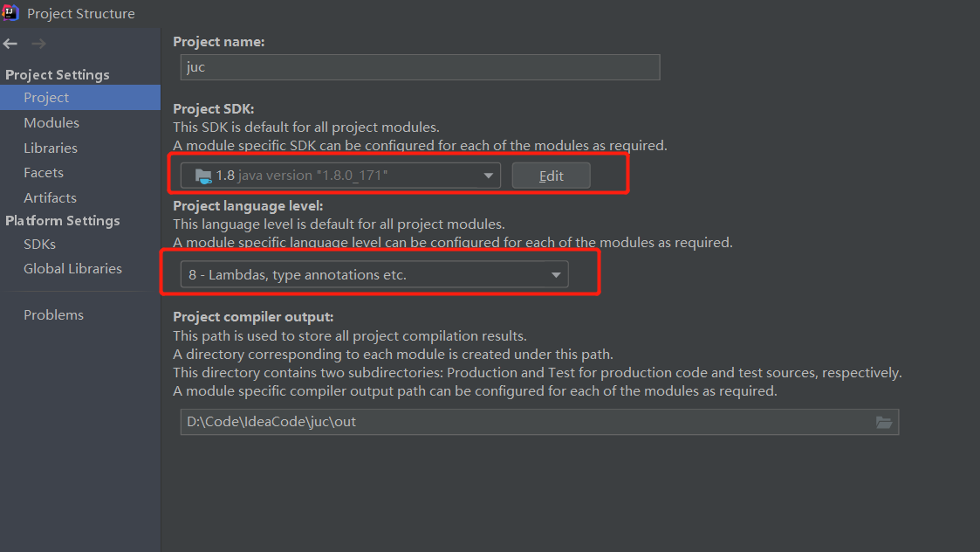The image size is (980, 552).
Task: Open Global Libraries settings
Action: (x=72, y=269)
